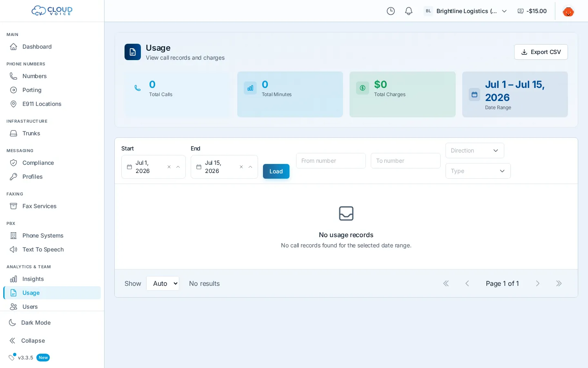
Task: Go to the first page
Action: click(x=446, y=283)
